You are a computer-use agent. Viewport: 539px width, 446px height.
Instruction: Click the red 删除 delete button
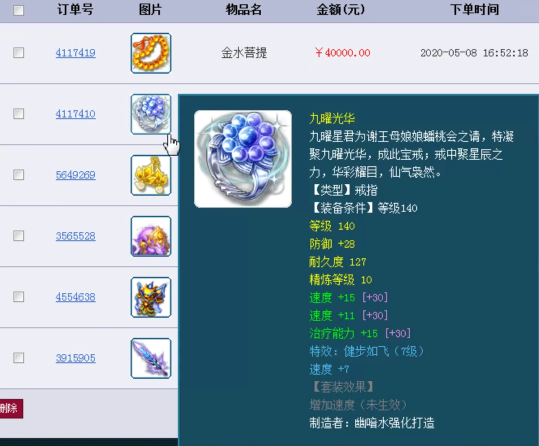coord(11,409)
